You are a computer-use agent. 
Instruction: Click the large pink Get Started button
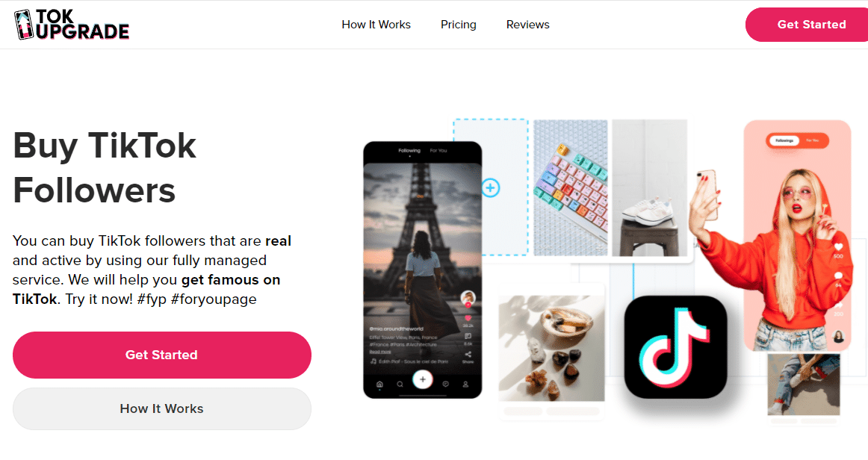coord(161,355)
